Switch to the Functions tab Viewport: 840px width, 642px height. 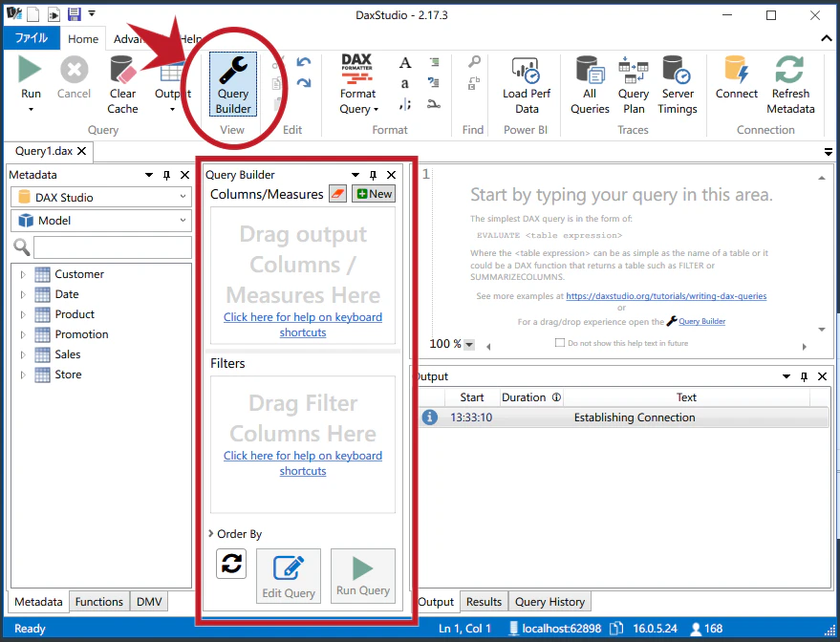point(99,602)
